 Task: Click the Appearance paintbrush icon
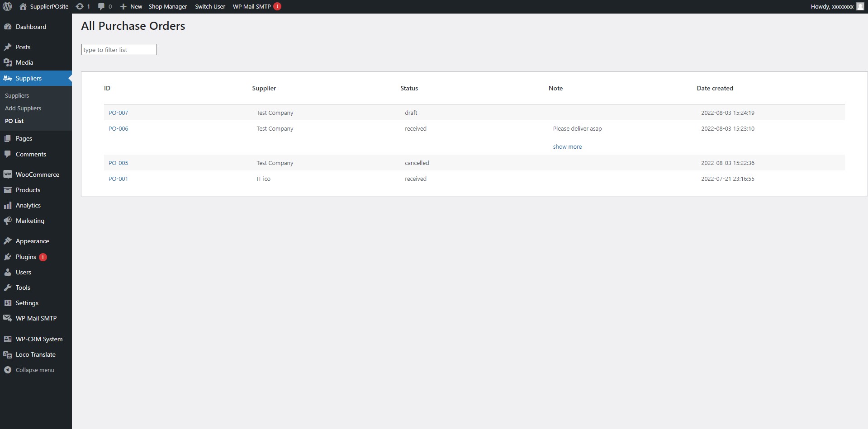click(x=8, y=241)
